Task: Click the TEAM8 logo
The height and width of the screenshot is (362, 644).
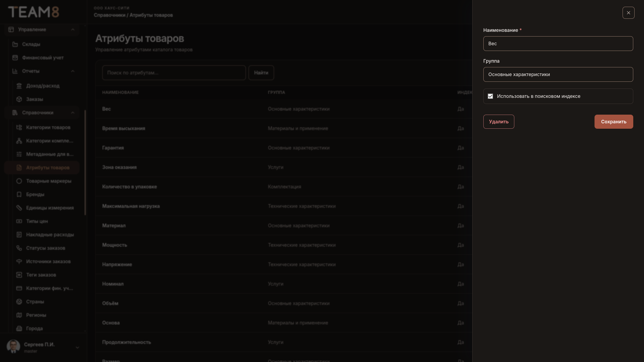Action: 34,12
